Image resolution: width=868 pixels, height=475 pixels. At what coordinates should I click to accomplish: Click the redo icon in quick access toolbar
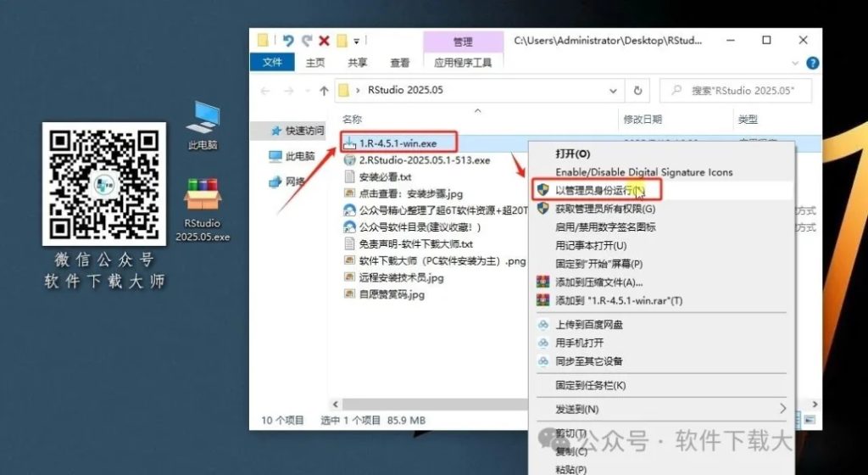[307, 41]
